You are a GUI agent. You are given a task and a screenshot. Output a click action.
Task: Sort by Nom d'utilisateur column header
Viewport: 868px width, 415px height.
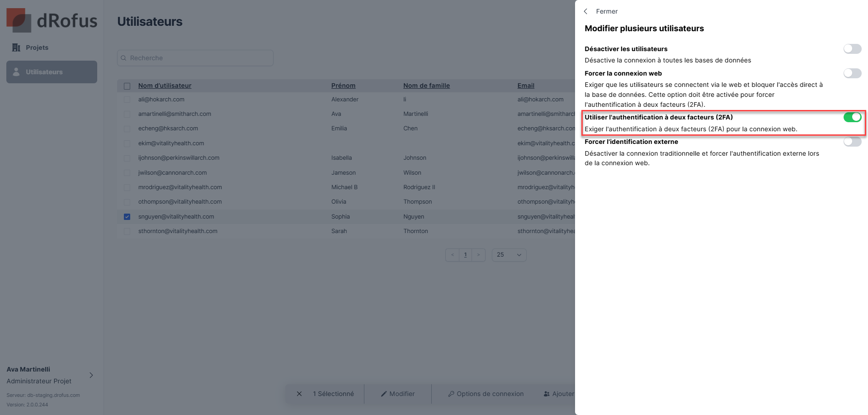click(x=165, y=86)
